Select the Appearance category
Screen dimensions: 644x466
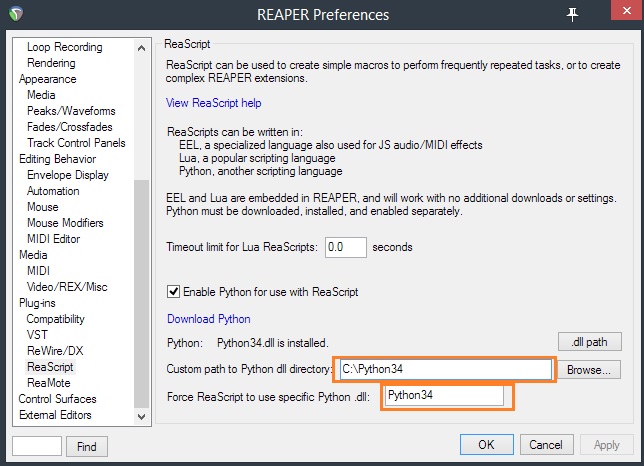coord(48,79)
